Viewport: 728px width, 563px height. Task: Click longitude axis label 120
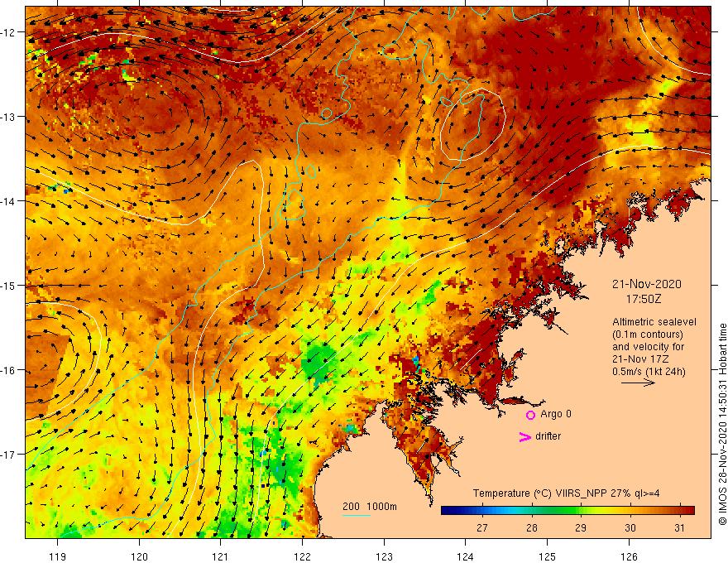(139, 556)
